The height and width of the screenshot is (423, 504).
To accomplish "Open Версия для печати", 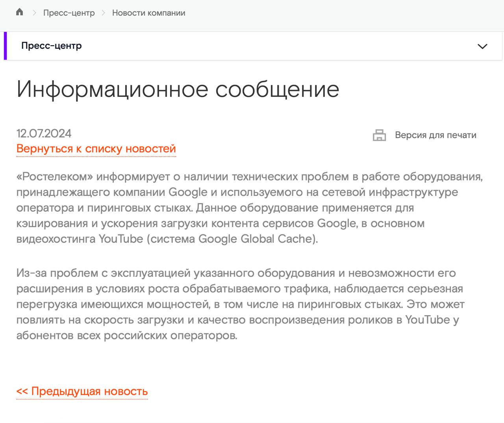I will 435,135.
